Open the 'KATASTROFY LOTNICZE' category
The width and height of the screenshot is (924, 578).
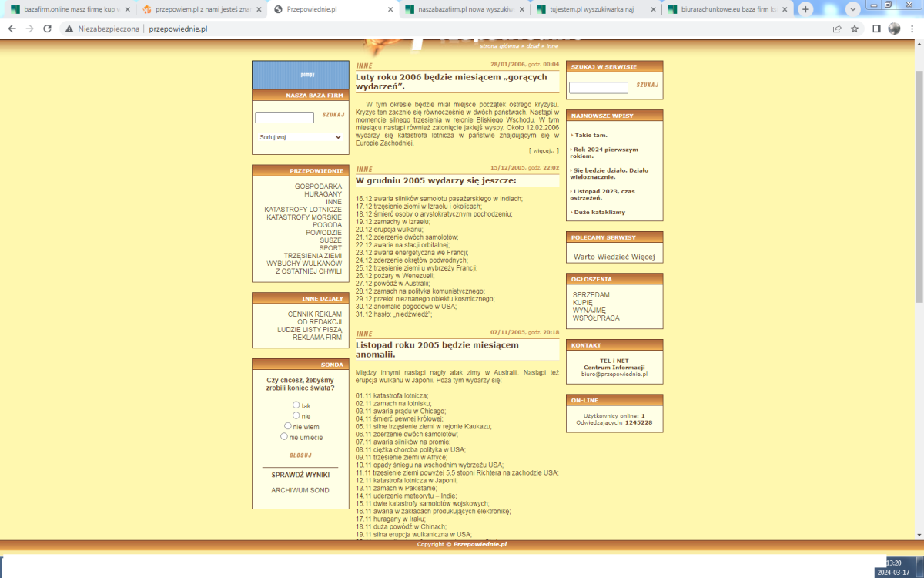click(x=303, y=210)
